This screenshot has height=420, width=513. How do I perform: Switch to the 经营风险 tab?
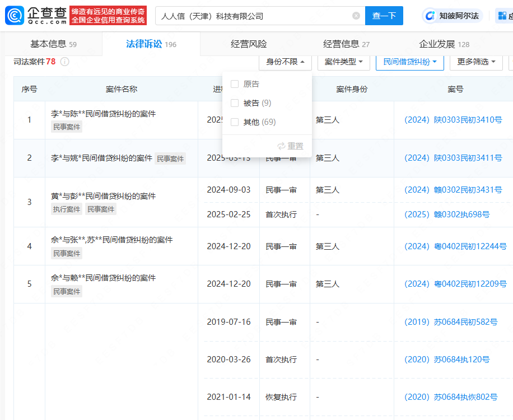pos(249,44)
